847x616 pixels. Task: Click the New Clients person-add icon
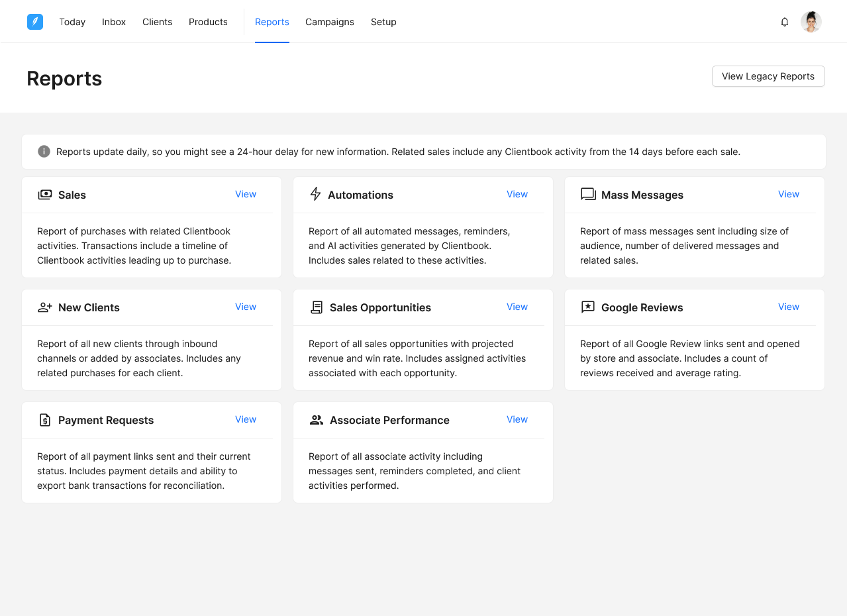tap(45, 307)
